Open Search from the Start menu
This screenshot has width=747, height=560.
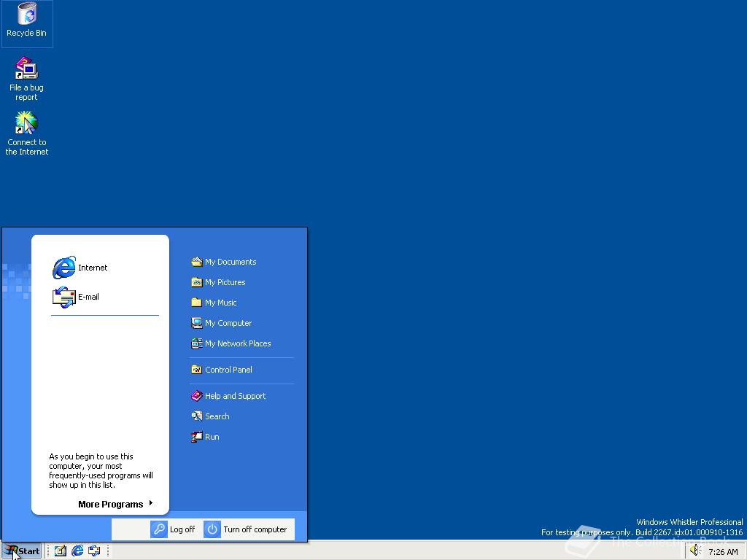click(210, 416)
